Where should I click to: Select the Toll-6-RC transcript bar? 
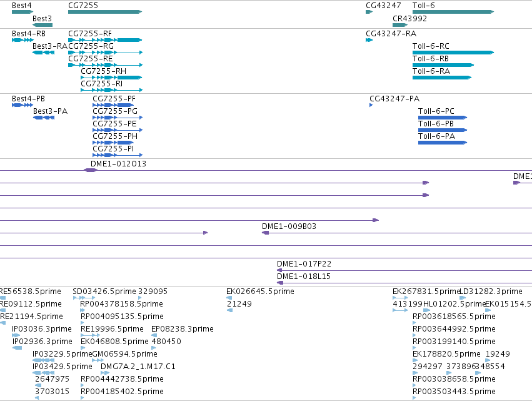point(453,53)
